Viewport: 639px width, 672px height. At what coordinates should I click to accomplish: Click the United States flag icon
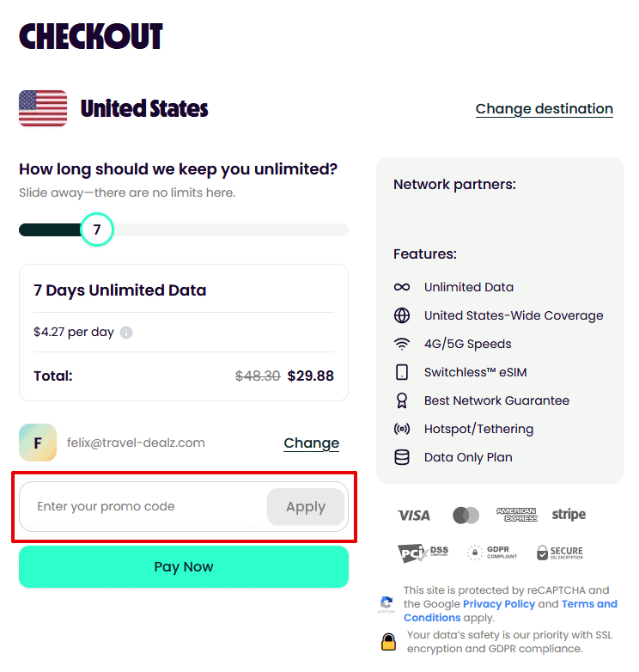pos(43,108)
